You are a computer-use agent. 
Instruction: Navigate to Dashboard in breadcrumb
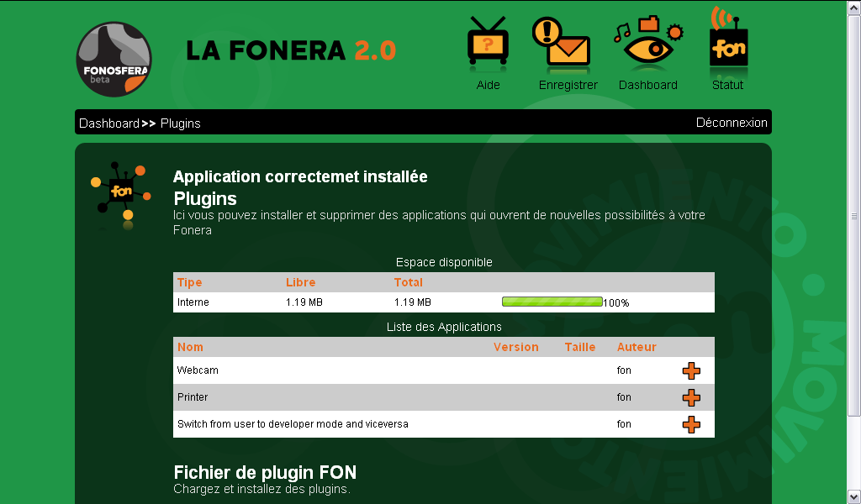109,123
